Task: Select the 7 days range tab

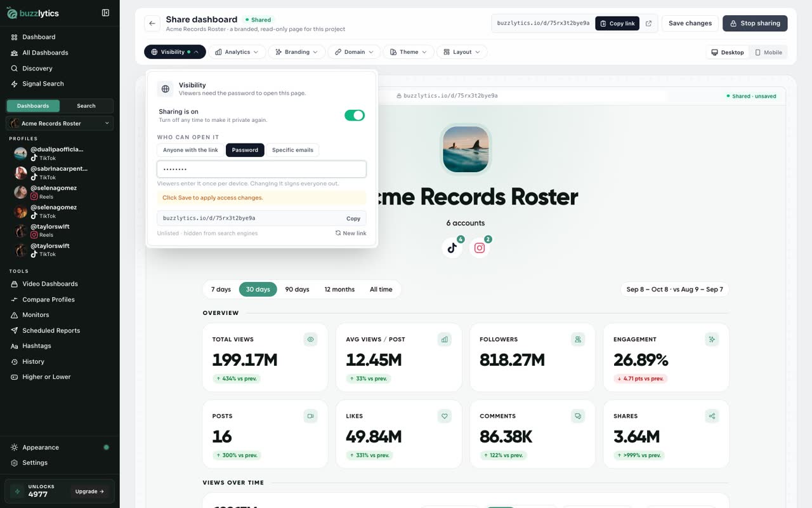Action: [x=221, y=289]
